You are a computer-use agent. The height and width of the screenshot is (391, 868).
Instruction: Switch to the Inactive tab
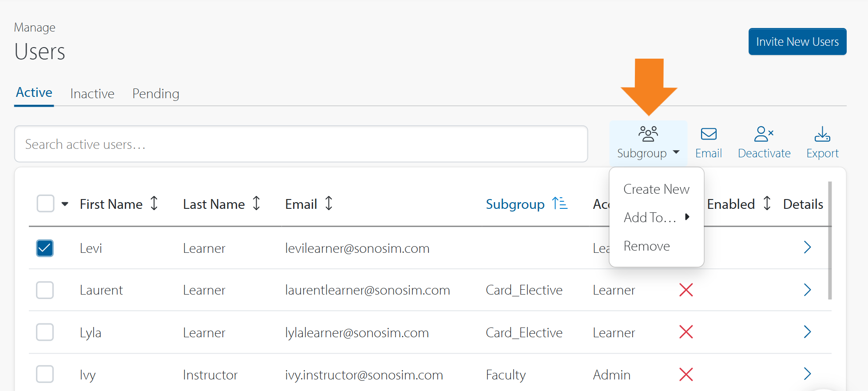tap(92, 94)
